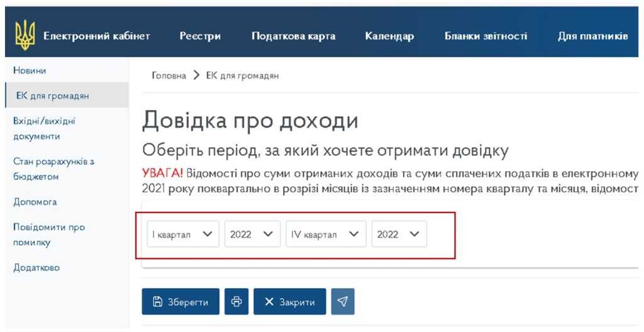Open Стан розрахунків з бюджетом

click(54, 169)
